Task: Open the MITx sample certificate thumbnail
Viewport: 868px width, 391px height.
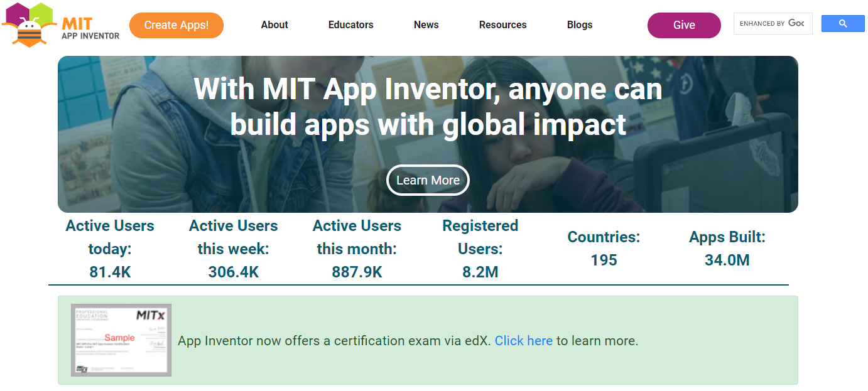Action: coord(121,340)
